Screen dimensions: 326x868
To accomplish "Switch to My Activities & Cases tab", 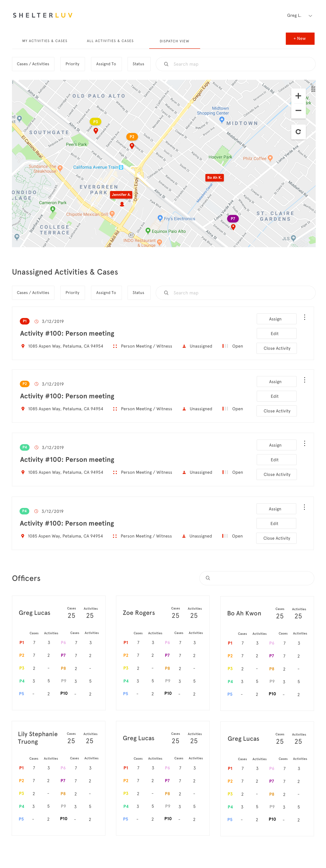I will 45,41.
